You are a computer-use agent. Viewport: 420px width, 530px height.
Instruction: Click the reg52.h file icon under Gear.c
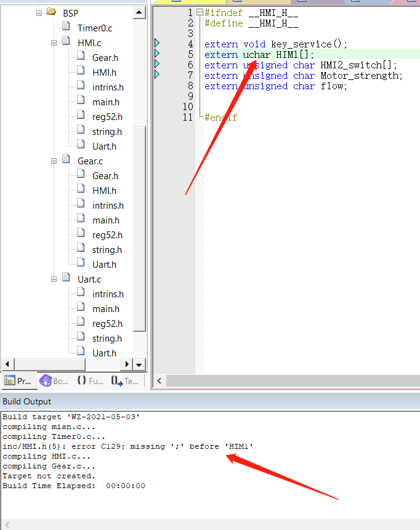(81, 233)
